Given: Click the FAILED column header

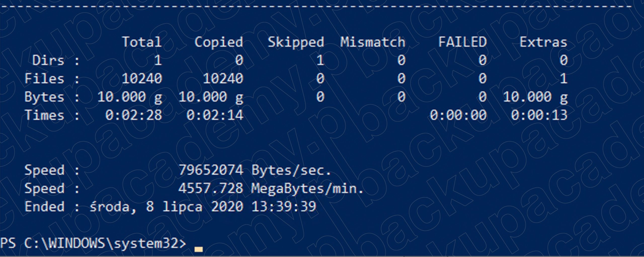Looking at the screenshot, I should coord(462,42).
